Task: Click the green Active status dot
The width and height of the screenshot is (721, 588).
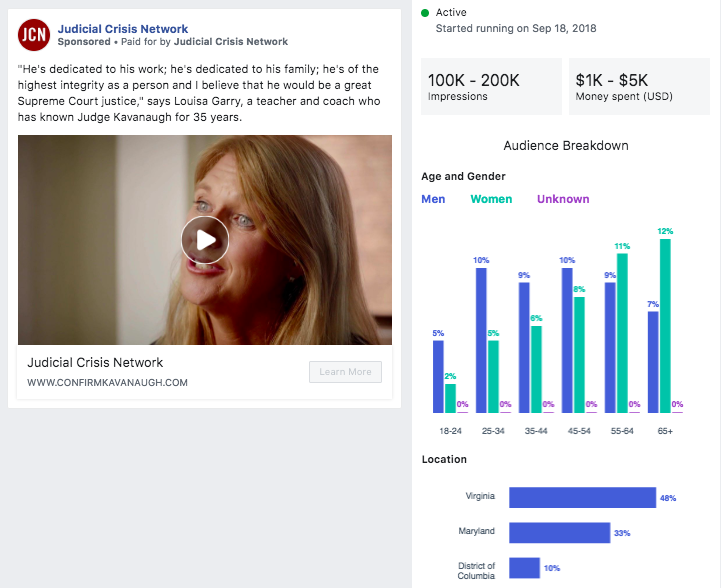Action: [425, 13]
